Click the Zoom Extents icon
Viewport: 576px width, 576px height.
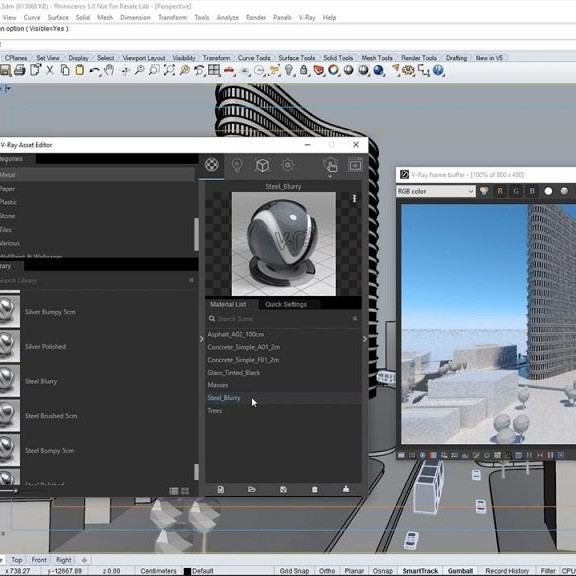pyautogui.click(x=169, y=70)
